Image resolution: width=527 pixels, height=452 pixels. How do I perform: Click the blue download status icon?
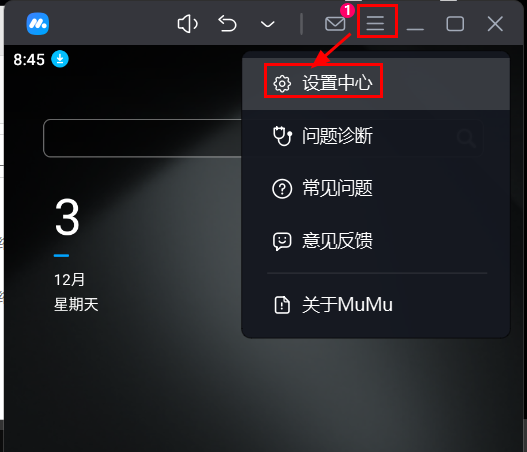pyautogui.click(x=60, y=59)
